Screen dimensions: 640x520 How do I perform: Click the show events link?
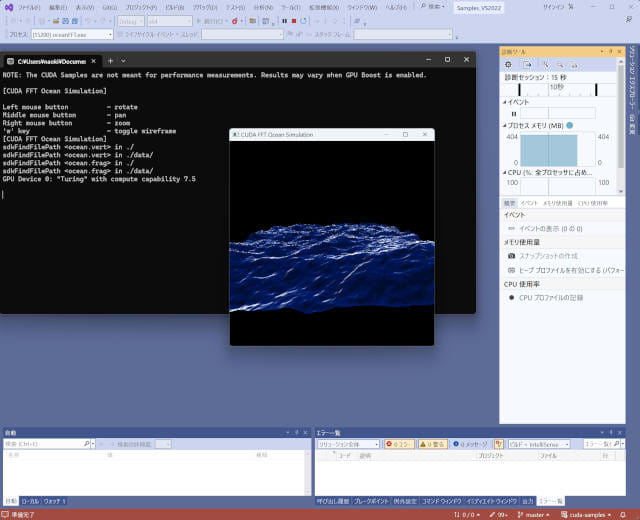click(x=549, y=228)
